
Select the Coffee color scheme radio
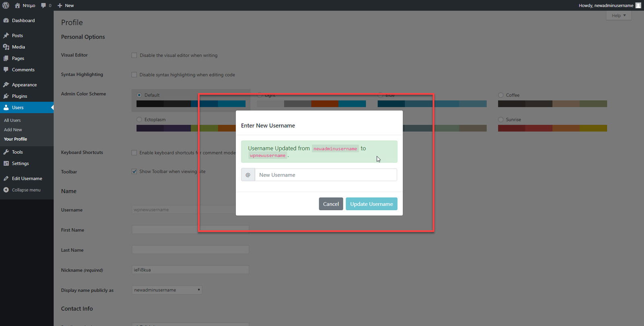[x=501, y=95]
